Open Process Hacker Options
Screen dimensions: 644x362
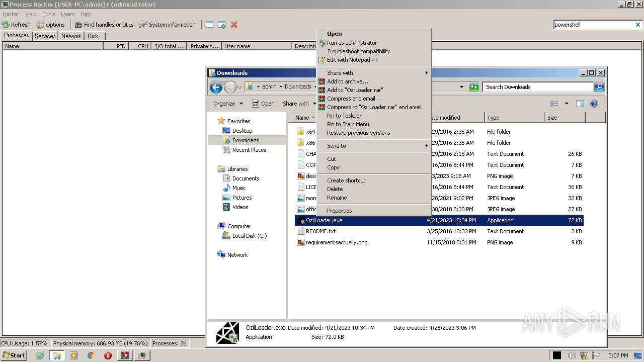tap(50, 25)
